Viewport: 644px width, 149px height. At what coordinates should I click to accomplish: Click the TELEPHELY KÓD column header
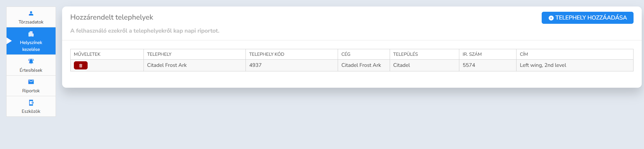(x=266, y=54)
